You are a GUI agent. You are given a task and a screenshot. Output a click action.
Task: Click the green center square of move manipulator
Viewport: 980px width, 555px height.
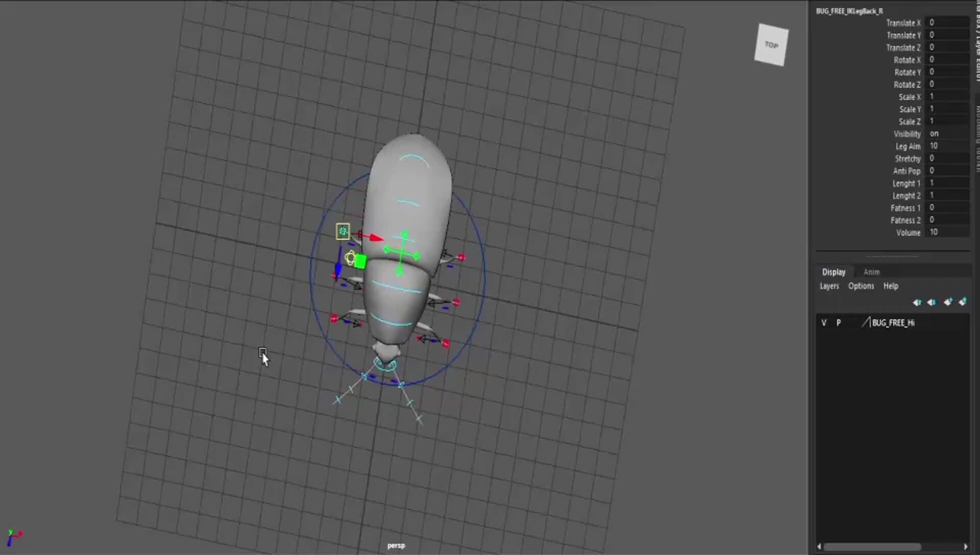tap(360, 262)
